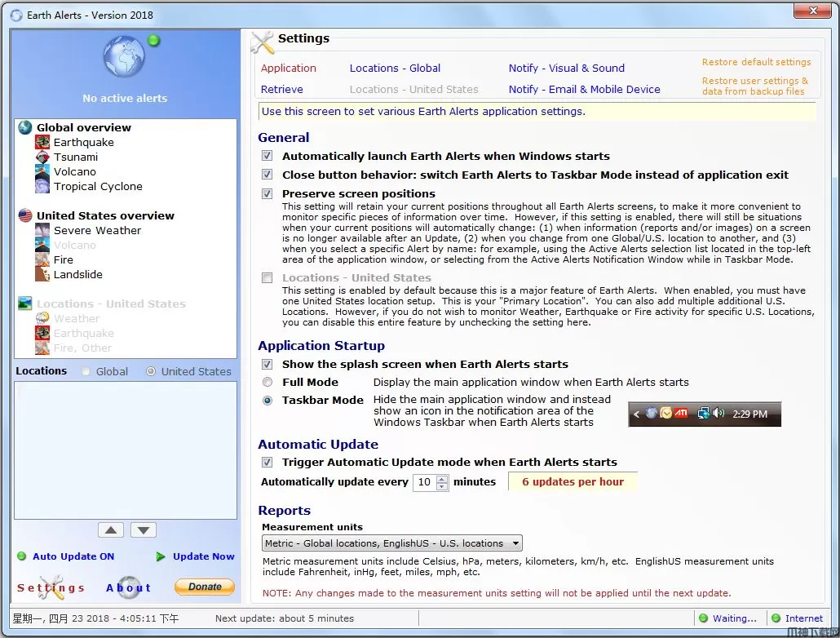Click the Severe Weather icon
The image size is (840, 638).
(42, 230)
